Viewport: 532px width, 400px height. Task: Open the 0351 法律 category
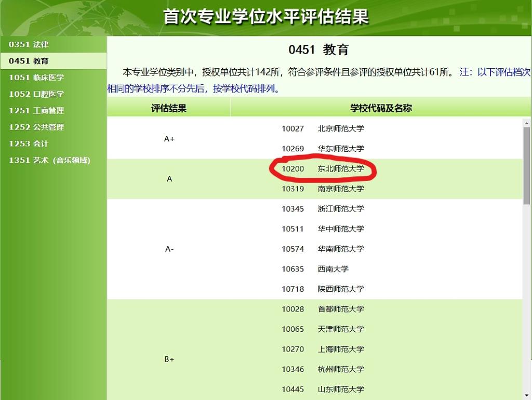tap(29, 44)
